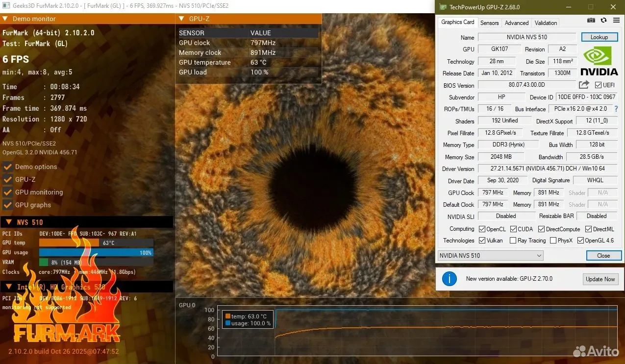
Task: Click the Bandwidth 28.5 GB/s field
Action: (x=593, y=157)
